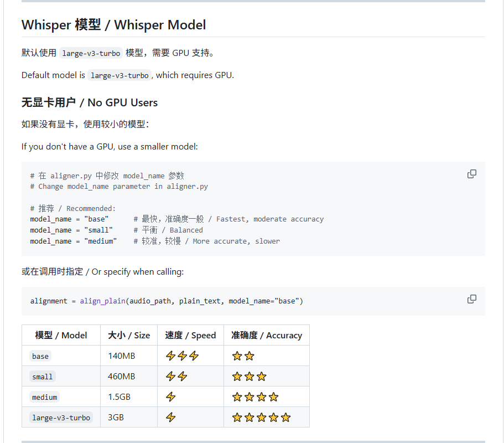Image resolution: width=504 pixels, height=443 pixels.
Task: Select the large-v3-turbo code in the 'Default model is' line
Action: (x=119, y=75)
